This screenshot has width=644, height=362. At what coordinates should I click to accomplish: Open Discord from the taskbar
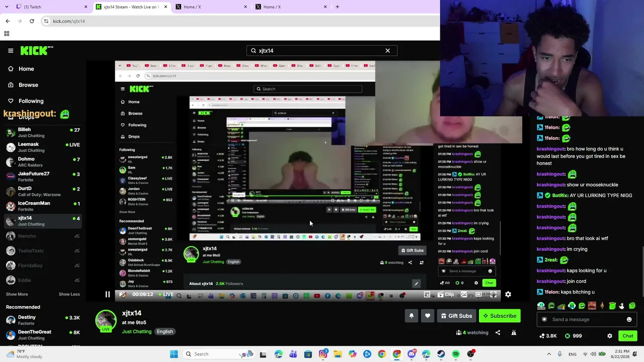pos(412,354)
